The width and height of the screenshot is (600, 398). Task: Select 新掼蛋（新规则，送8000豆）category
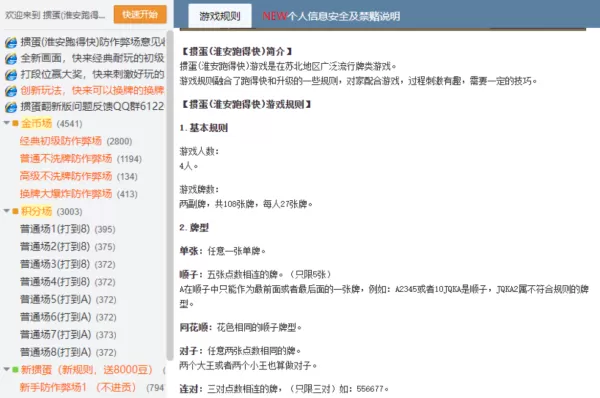click(86, 370)
